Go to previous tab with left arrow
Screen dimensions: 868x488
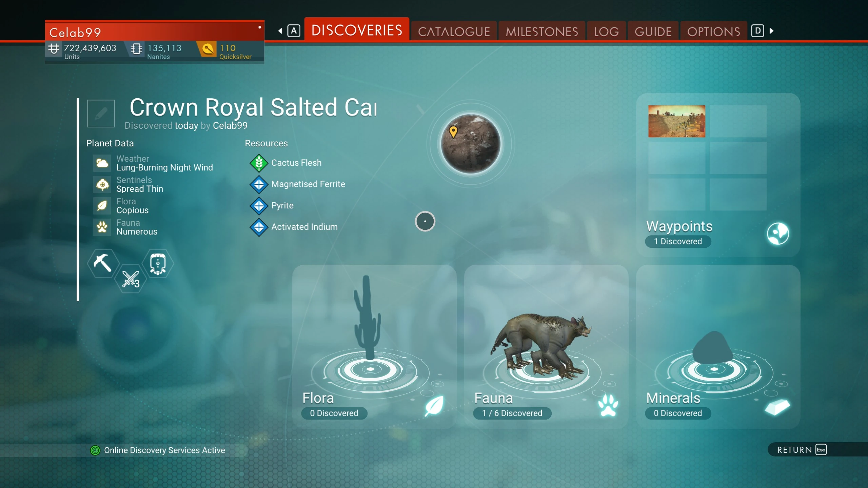pos(280,31)
